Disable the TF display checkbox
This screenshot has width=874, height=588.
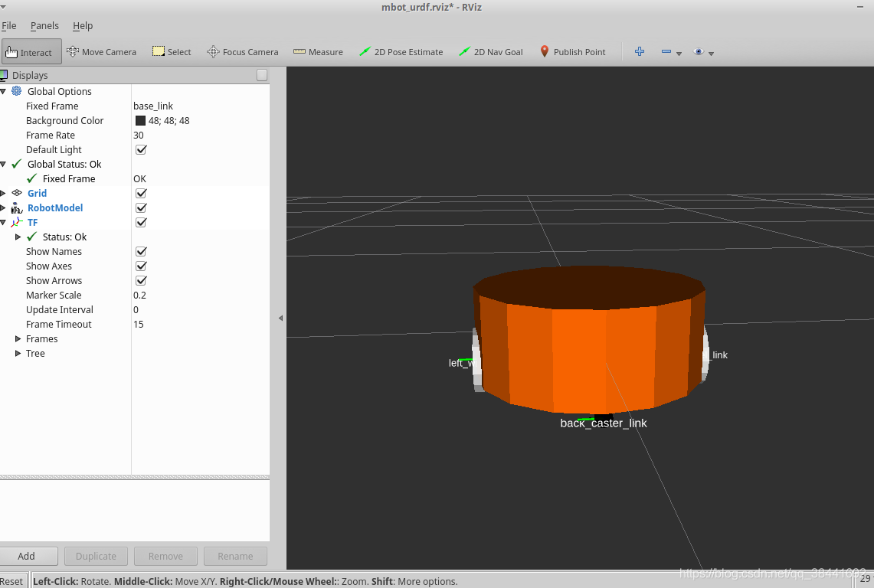[x=141, y=222]
